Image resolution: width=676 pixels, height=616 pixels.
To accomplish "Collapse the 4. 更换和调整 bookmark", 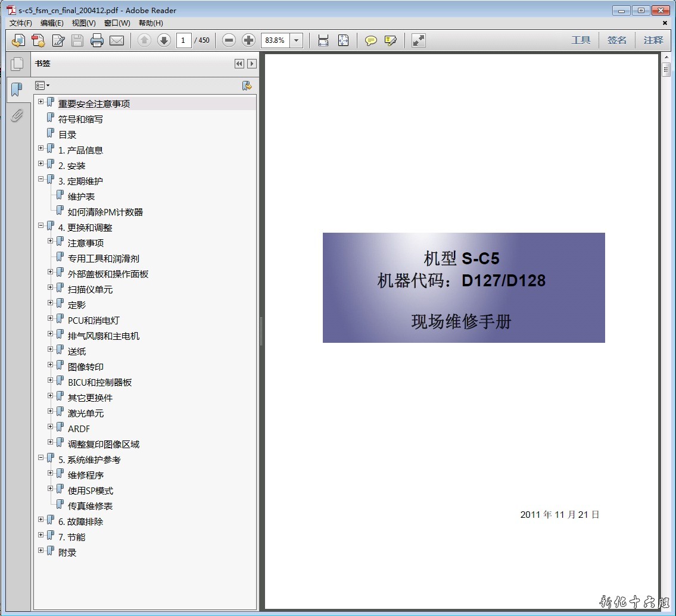I will click(x=41, y=226).
